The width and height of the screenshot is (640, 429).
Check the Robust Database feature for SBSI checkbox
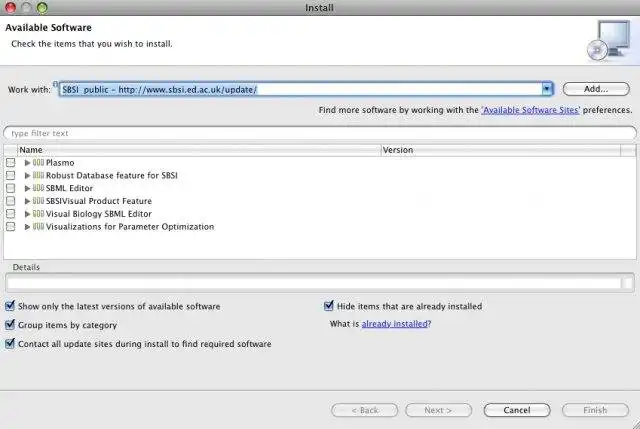(x=11, y=176)
